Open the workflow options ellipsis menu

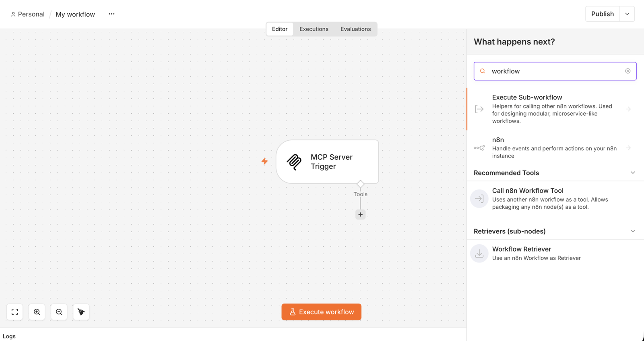pyautogui.click(x=111, y=14)
